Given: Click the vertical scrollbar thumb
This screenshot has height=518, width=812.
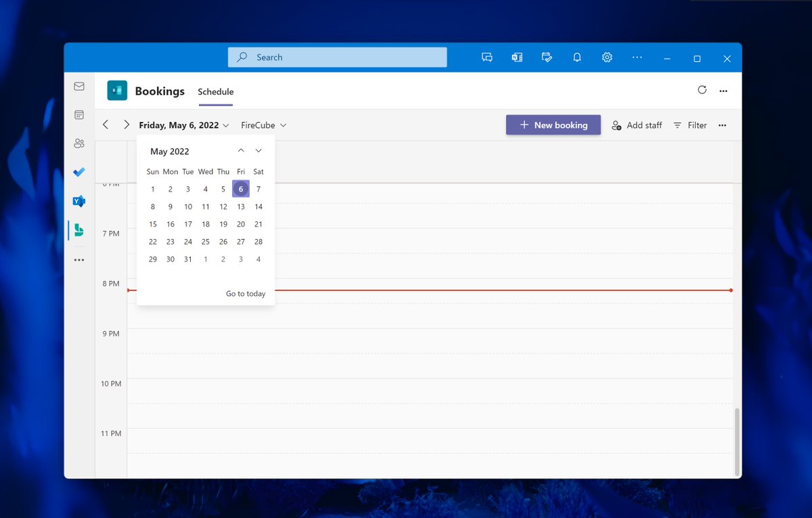Looking at the screenshot, I should (x=738, y=441).
